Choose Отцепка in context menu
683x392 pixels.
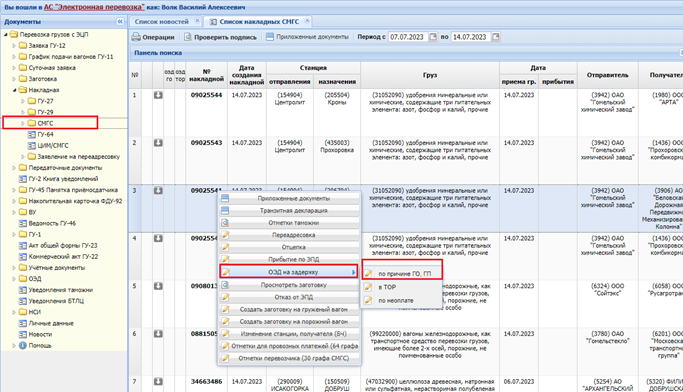coord(289,247)
